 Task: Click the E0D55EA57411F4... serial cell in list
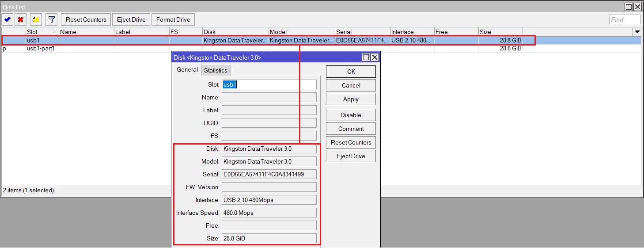(x=362, y=40)
